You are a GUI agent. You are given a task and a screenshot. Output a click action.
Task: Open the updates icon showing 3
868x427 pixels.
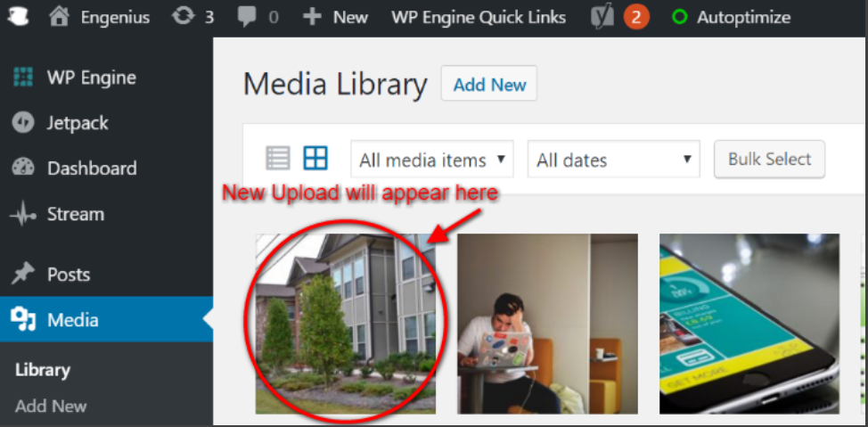tap(182, 17)
